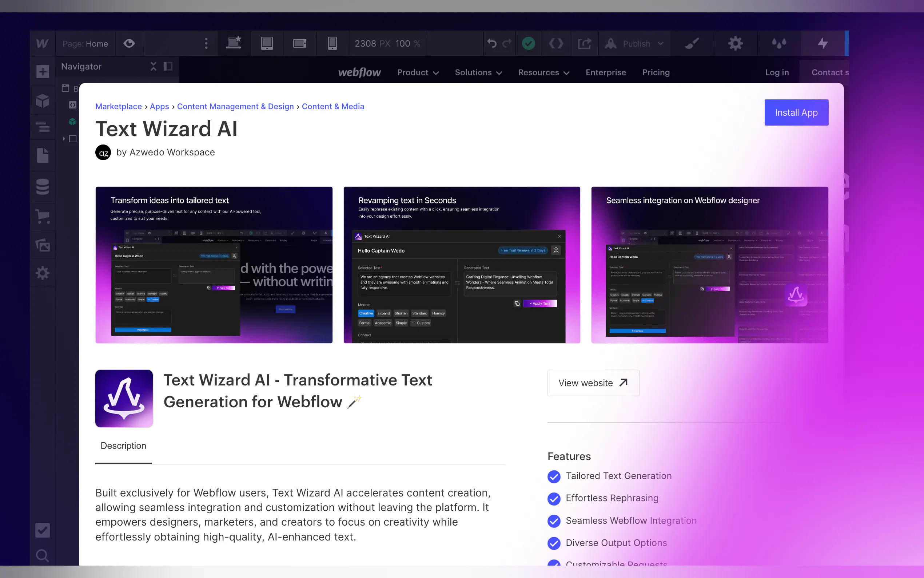Viewport: 924px width, 578px height.
Task: Open the Seamless integration on Webflow designer thumbnail
Action: pos(710,265)
